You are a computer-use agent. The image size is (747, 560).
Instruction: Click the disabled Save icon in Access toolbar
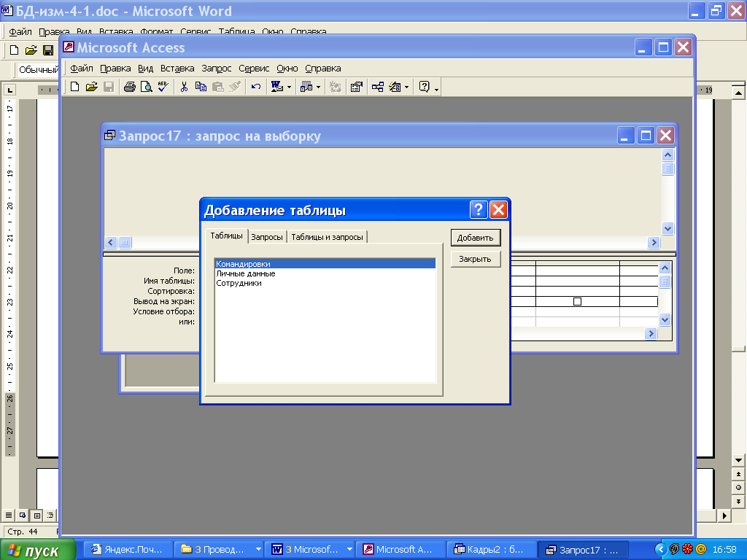(x=109, y=87)
